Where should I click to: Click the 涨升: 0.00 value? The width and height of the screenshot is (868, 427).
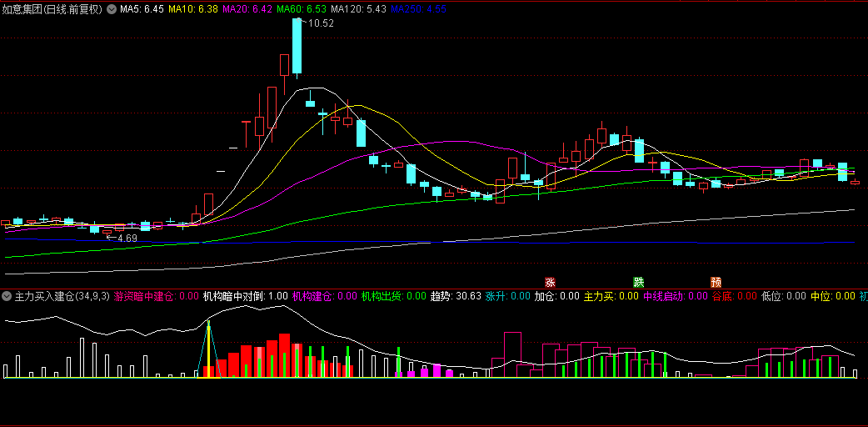[x=507, y=296]
